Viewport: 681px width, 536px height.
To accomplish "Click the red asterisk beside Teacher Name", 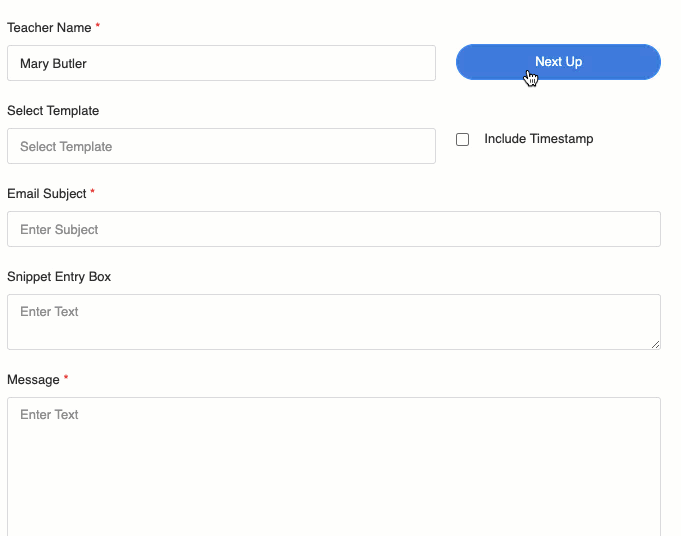I will 98,26.
